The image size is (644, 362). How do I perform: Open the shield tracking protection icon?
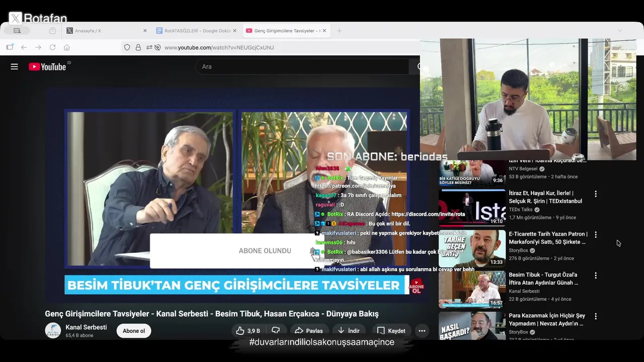pyautogui.click(x=127, y=47)
